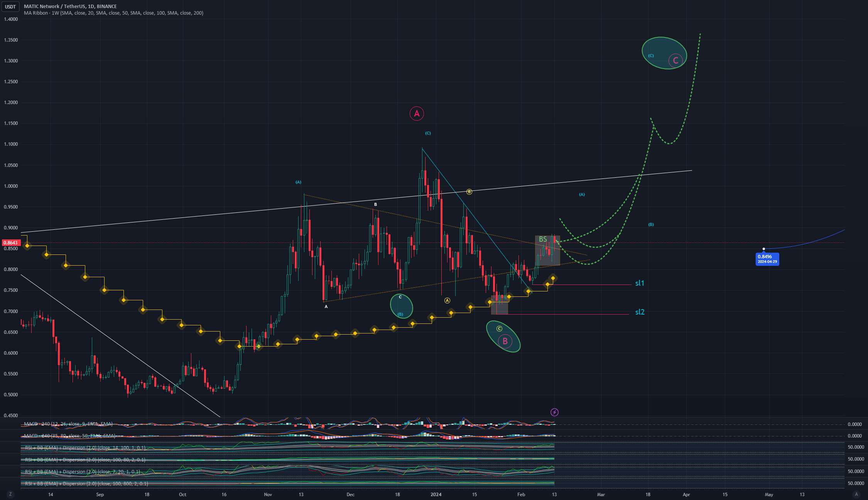Click the Feb label on the time axis
Viewport: 868px width, 500px height.
pos(521,495)
